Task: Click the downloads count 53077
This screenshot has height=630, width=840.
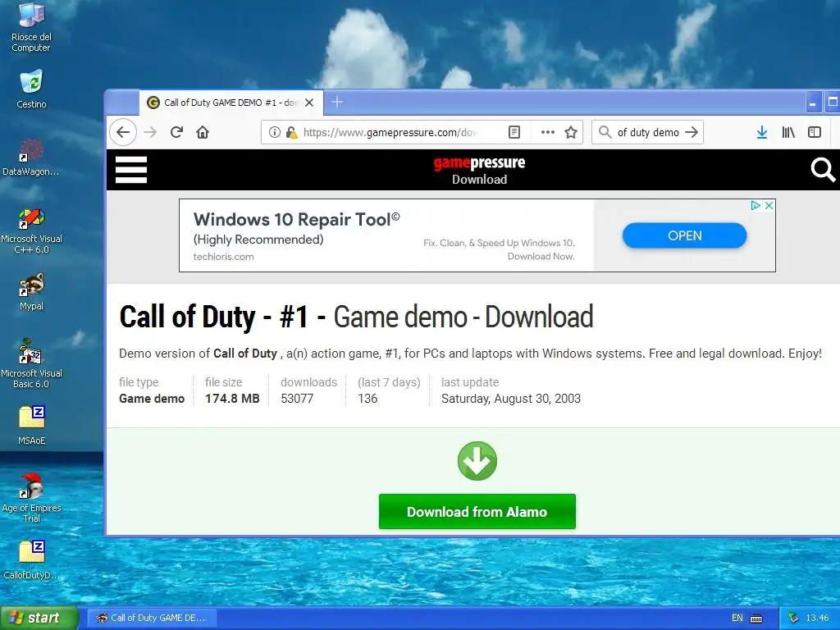Action: click(x=297, y=399)
